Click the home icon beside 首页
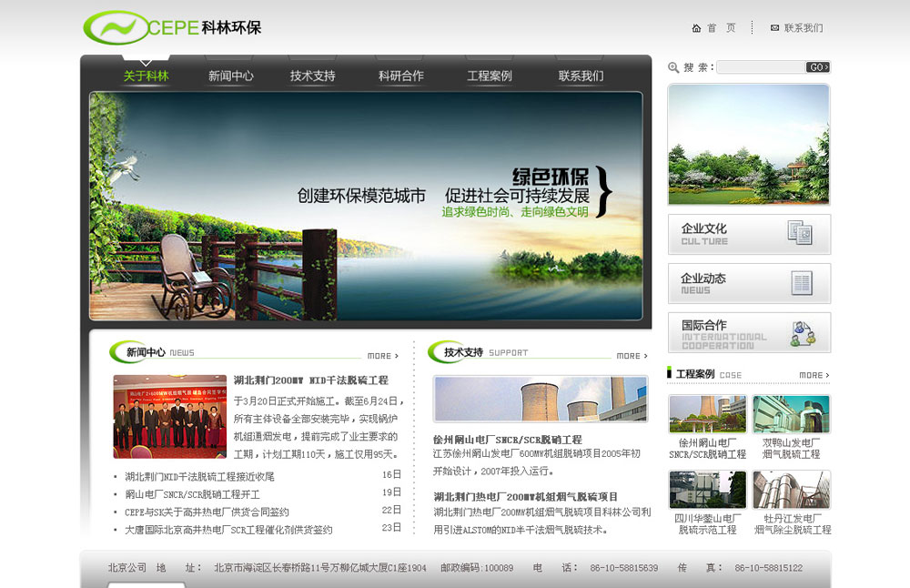The height and width of the screenshot is (588, 910). [696, 28]
